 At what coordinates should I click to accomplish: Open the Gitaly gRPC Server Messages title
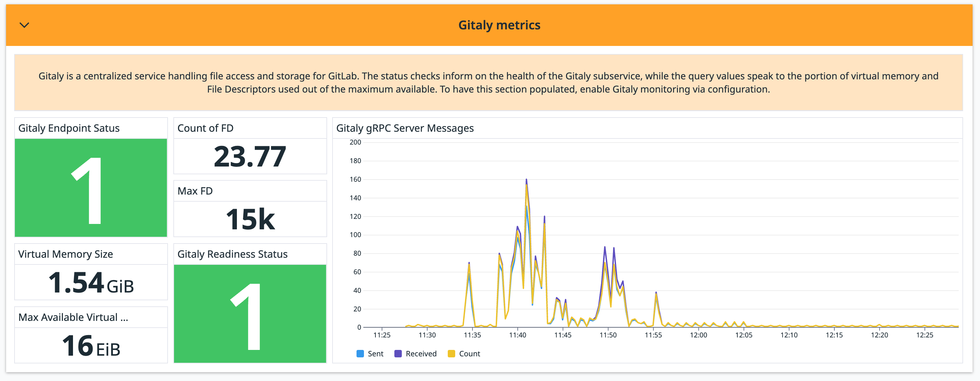[405, 128]
